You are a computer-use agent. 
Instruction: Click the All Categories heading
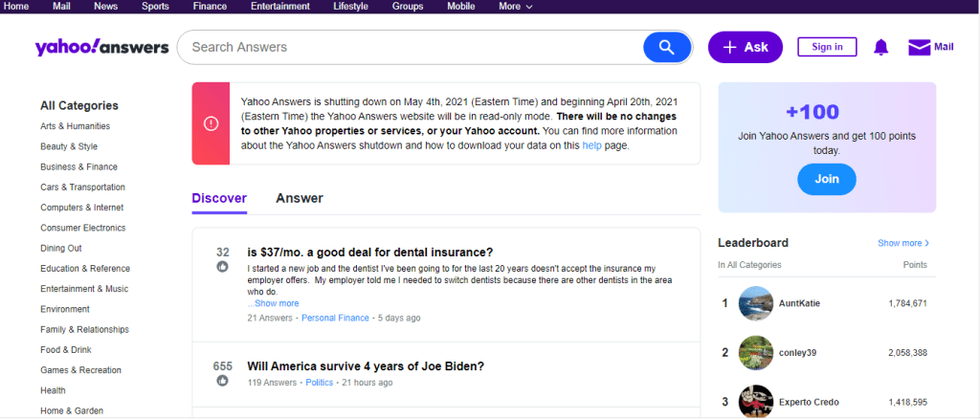click(x=79, y=105)
